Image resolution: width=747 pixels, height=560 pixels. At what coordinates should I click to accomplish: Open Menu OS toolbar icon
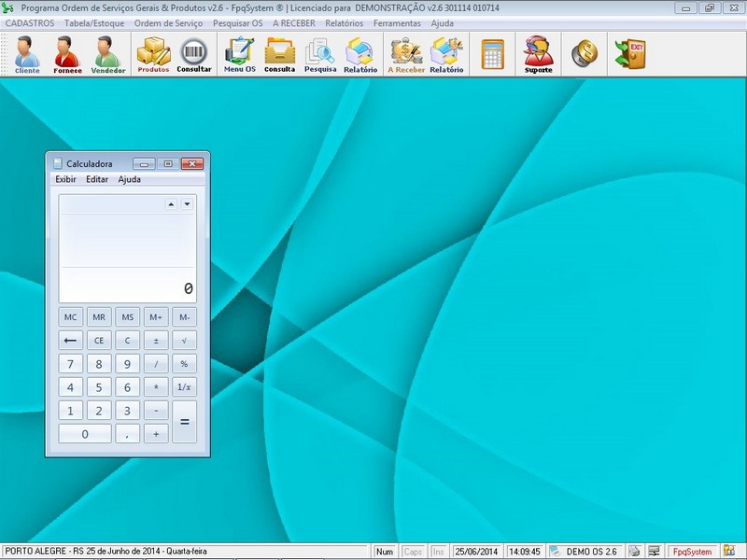[x=240, y=54]
